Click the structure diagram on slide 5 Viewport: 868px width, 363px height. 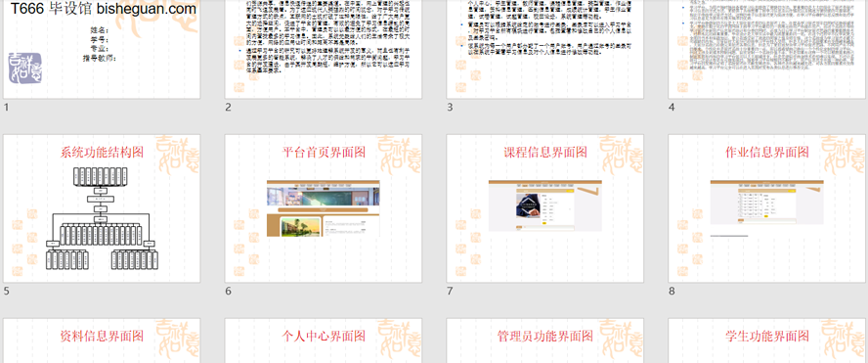103,218
